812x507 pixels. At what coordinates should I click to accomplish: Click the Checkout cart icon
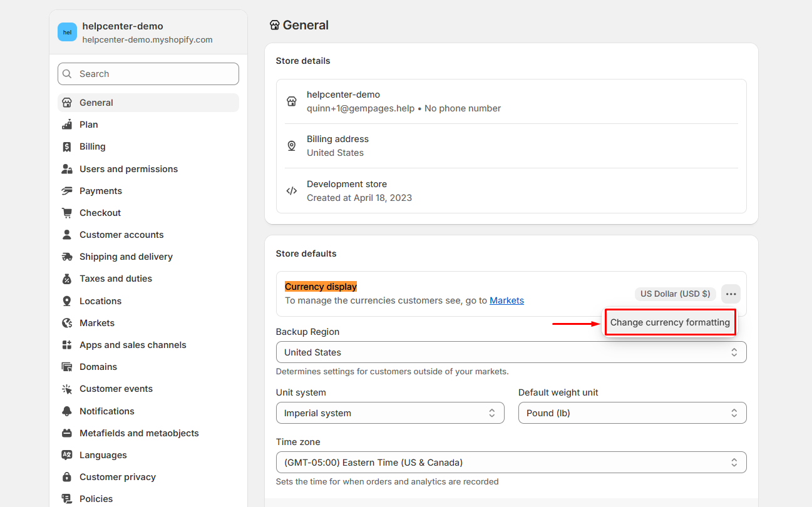tap(67, 213)
